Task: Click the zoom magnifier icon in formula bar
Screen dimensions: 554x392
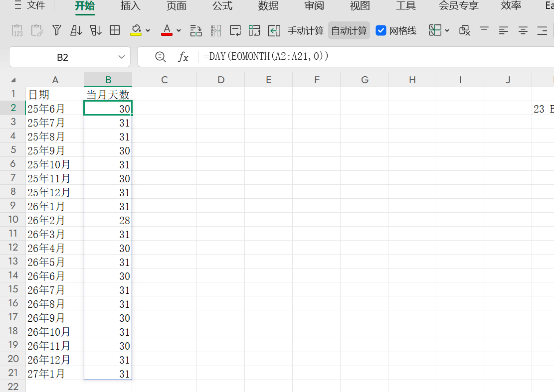Action: pos(161,57)
